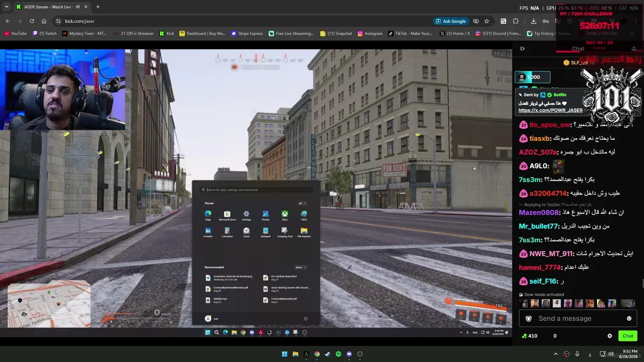Open chat settings gear icon
Image resolution: width=644 pixels, height=362 pixels.
click(x=610, y=336)
